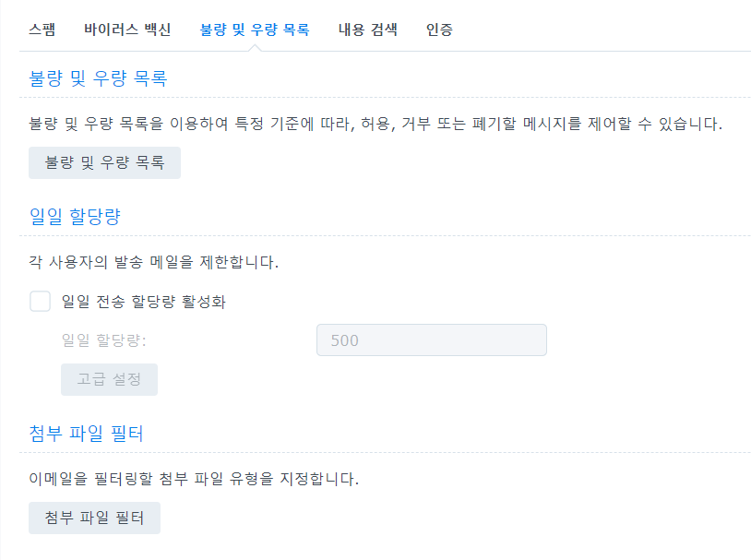Click the blue 불량 및 우량 목록 section heading
This screenshot has width=751, height=560.
(x=98, y=78)
